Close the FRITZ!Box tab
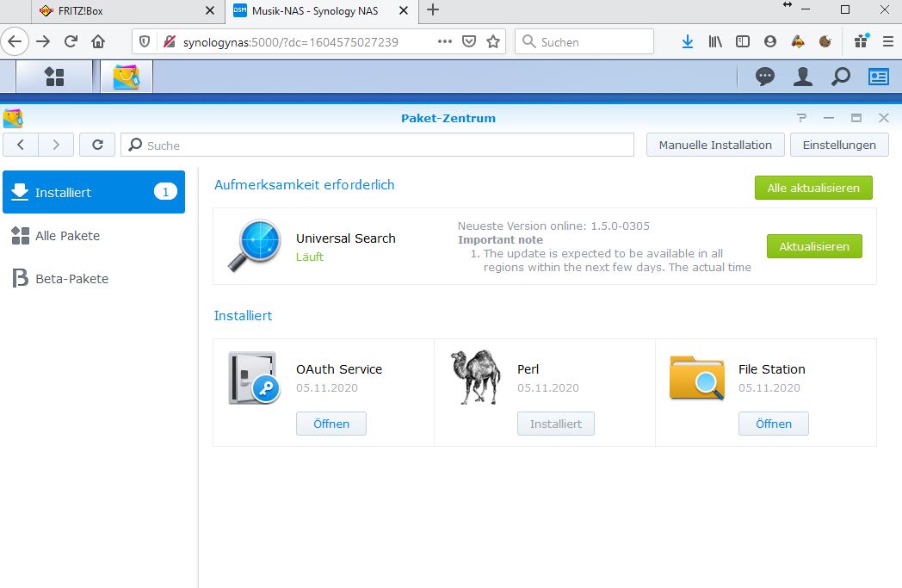The image size is (902, 588). click(x=210, y=10)
